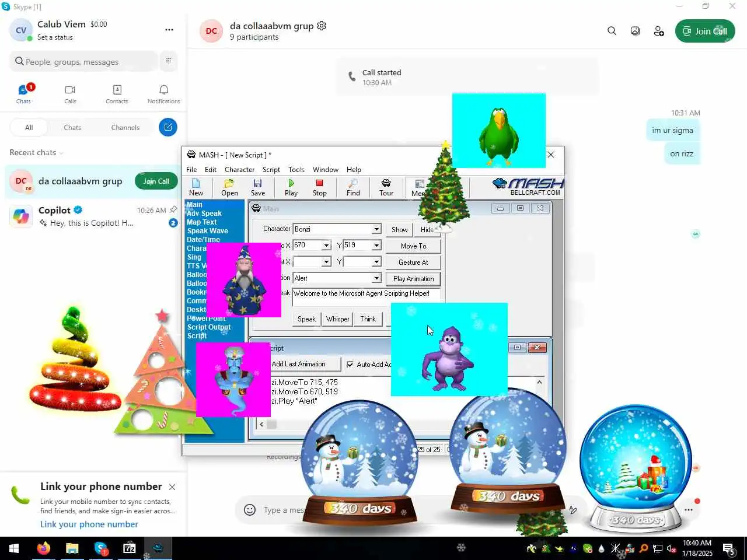This screenshot has width=747, height=560.
Task: Click the emoji picker smiley in message box
Action: [250, 510]
